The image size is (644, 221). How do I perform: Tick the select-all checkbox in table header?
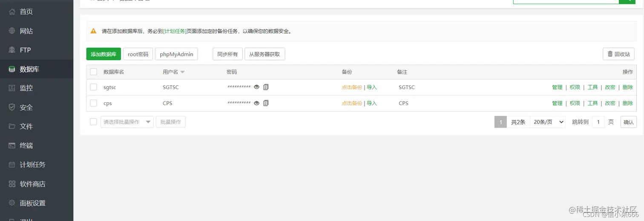pyautogui.click(x=93, y=72)
